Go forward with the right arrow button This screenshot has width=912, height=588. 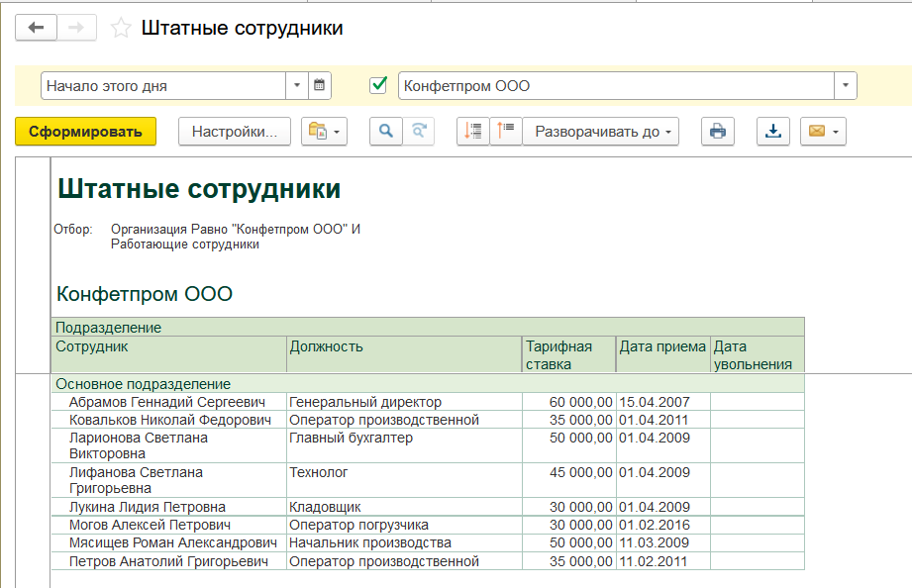76,28
